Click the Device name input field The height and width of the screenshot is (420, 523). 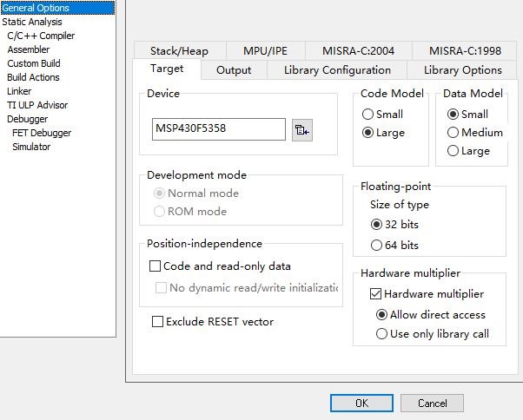pos(218,129)
